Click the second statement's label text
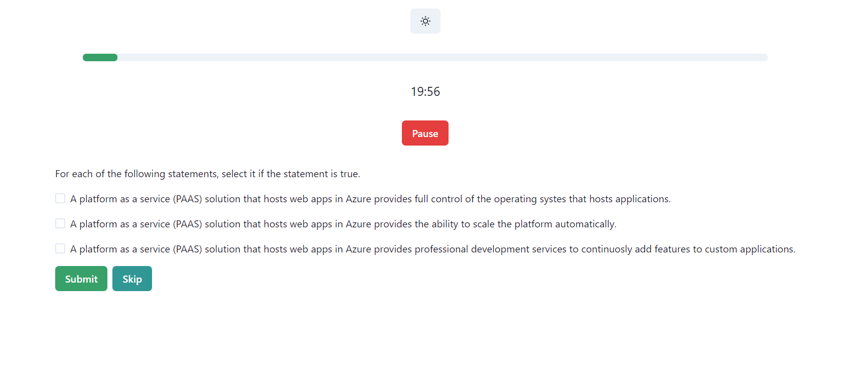 coord(343,224)
